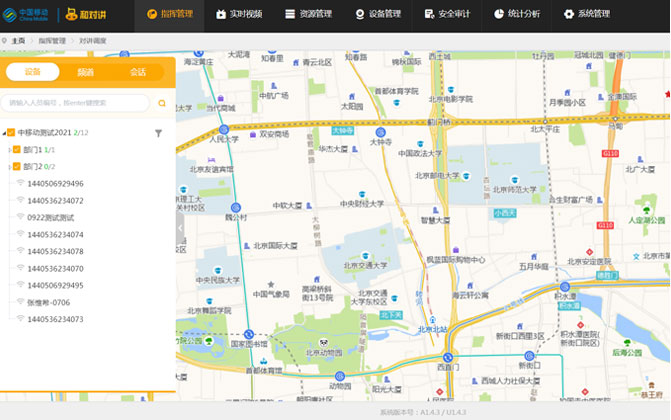Select device 1440536234073
This screenshot has width=671, height=420.
tap(56, 319)
